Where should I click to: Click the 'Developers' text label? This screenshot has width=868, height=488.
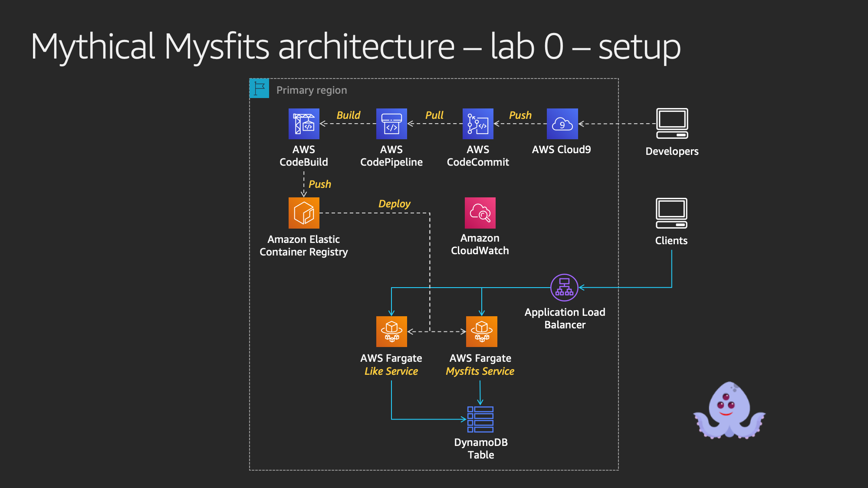672,151
